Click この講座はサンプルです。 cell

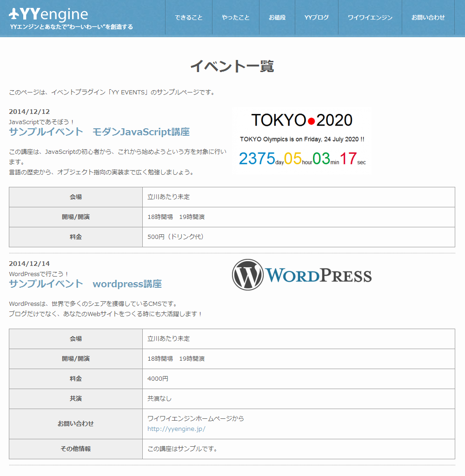click(299, 449)
